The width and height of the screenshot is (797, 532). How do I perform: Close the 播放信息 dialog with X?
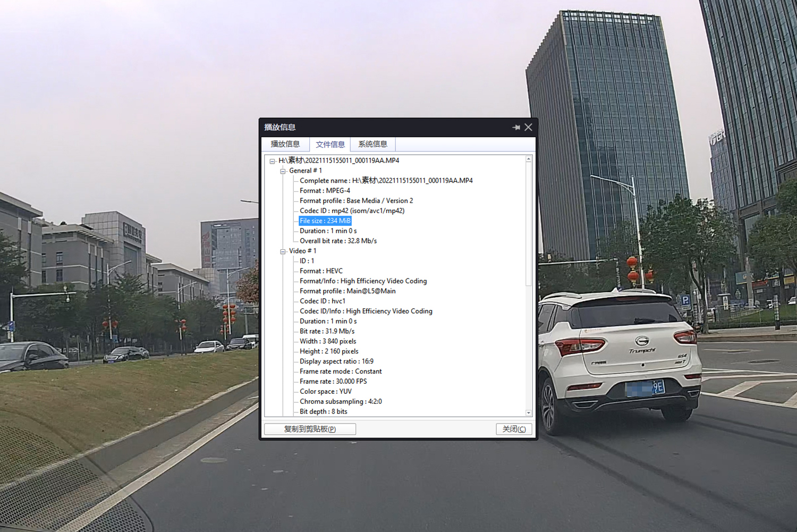click(528, 127)
